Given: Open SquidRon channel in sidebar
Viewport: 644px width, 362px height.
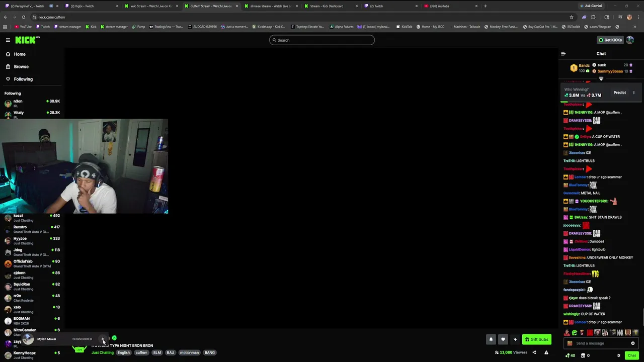Looking at the screenshot, I should (32, 287).
